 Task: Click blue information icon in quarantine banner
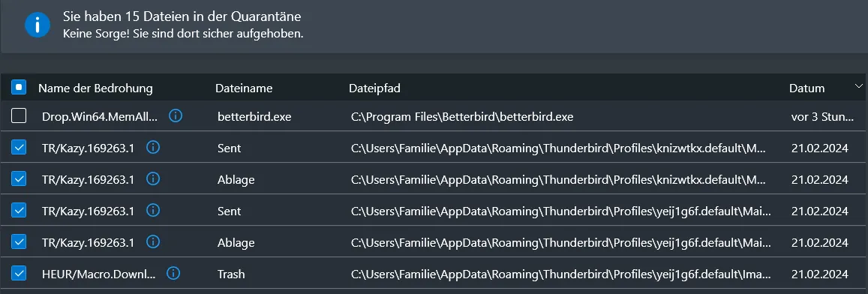[38, 25]
